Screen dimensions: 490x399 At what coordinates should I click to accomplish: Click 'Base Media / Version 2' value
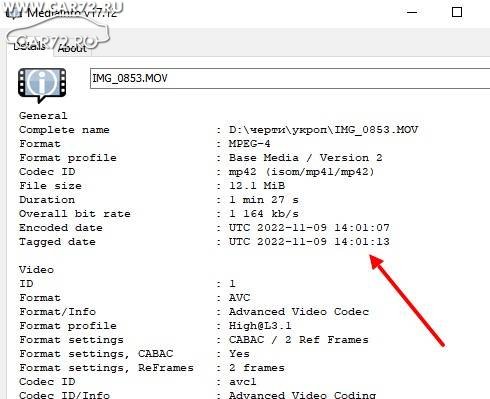(x=306, y=158)
